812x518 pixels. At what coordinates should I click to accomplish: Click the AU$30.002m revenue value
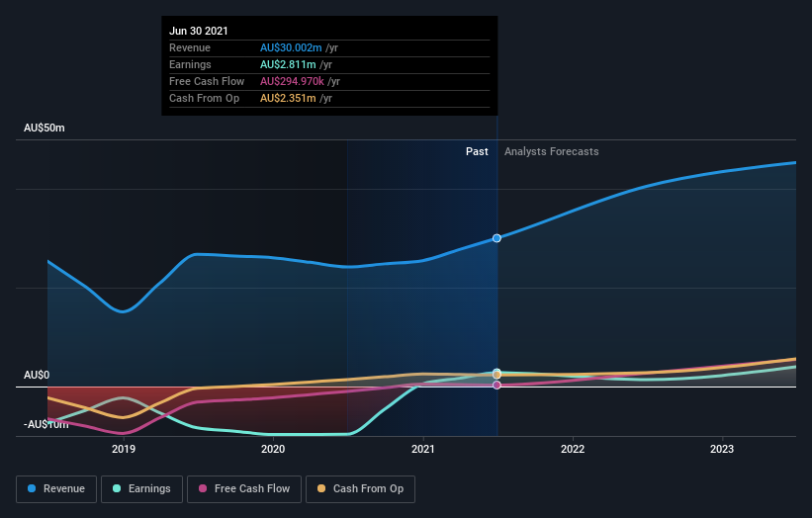click(x=291, y=47)
